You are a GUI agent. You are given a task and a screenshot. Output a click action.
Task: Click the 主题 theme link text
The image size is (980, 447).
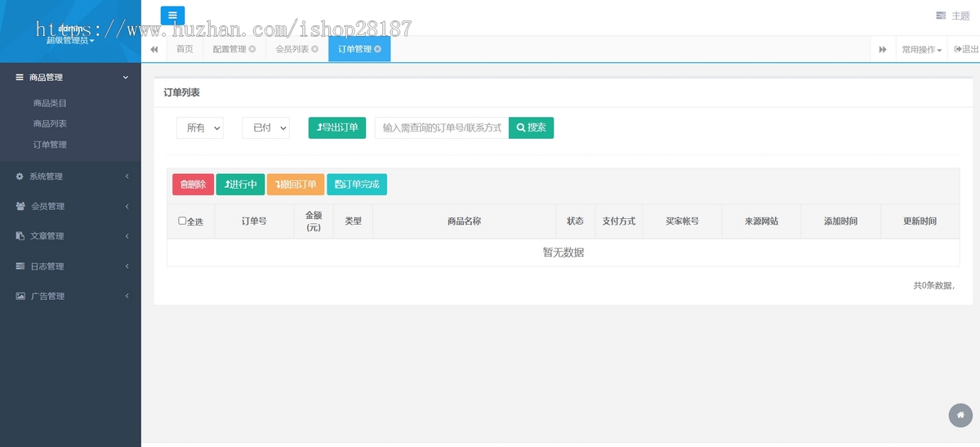pyautogui.click(x=960, y=16)
